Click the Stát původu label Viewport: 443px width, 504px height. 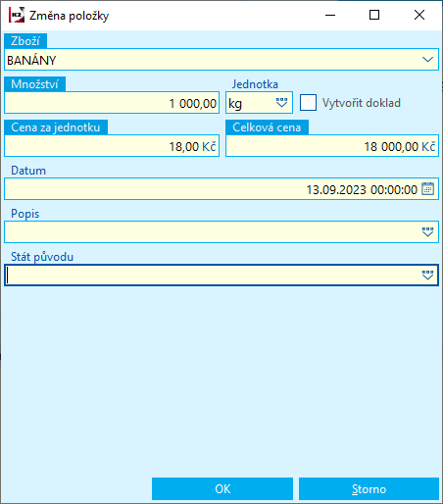42,257
